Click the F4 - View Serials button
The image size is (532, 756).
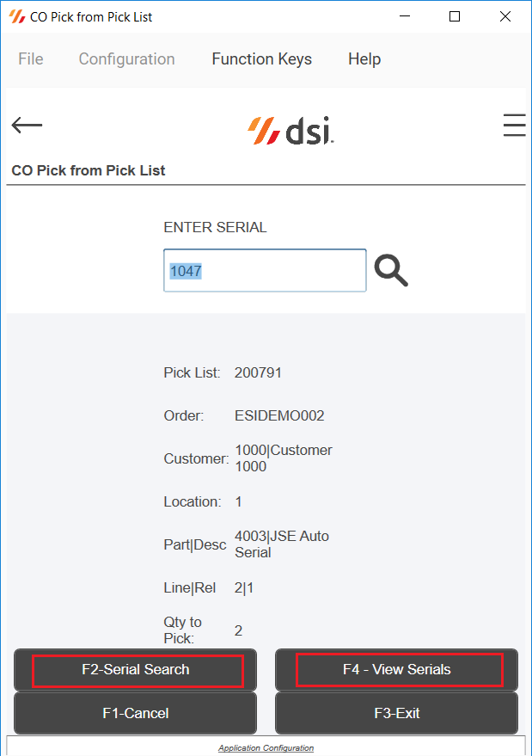[396, 670]
